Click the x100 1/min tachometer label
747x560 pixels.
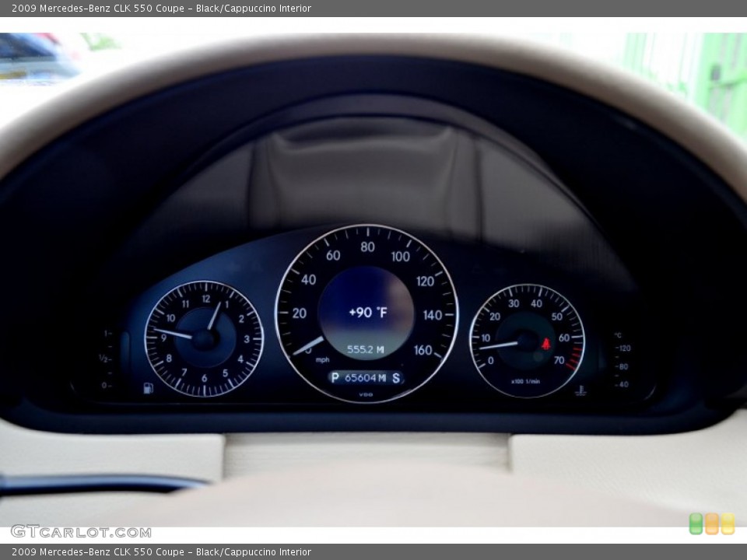(x=525, y=381)
